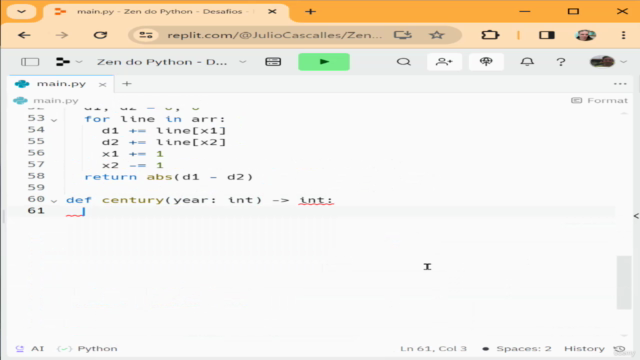The height and width of the screenshot is (360, 640).
Task: Click line number 58 in gutter
Action: click(36, 176)
